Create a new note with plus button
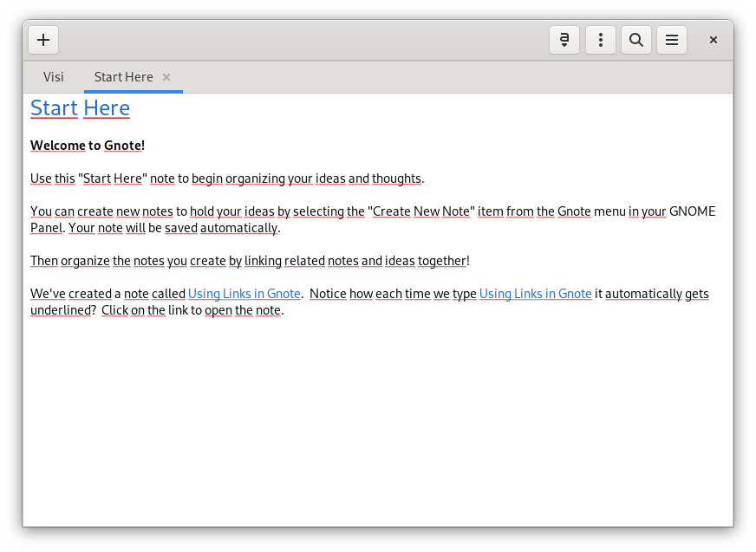Viewport: 756px width, 552px height. 43,40
